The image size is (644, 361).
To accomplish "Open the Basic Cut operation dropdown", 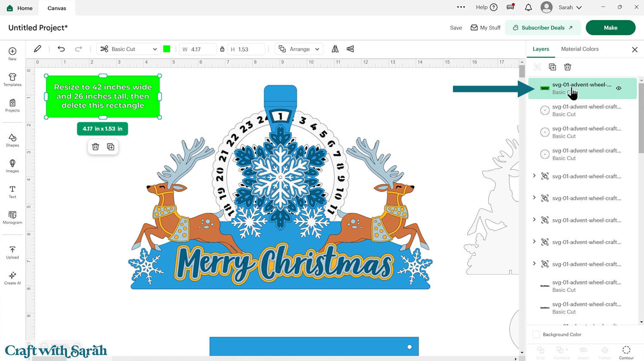I will point(129,49).
